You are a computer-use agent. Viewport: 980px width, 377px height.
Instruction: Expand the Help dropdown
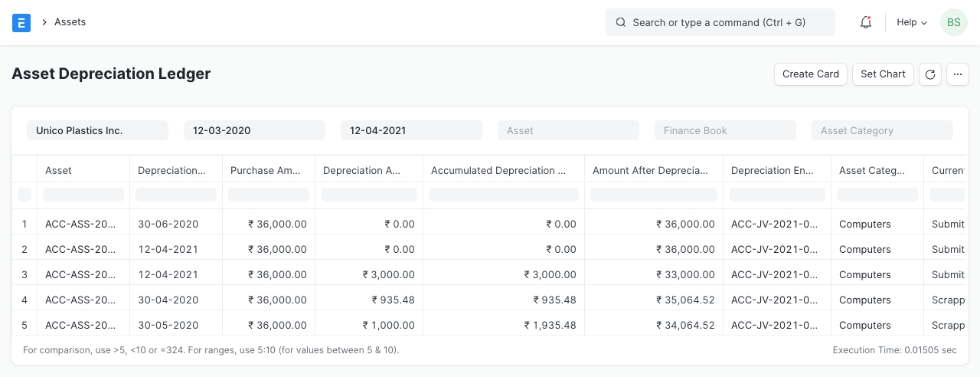click(x=911, y=23)
